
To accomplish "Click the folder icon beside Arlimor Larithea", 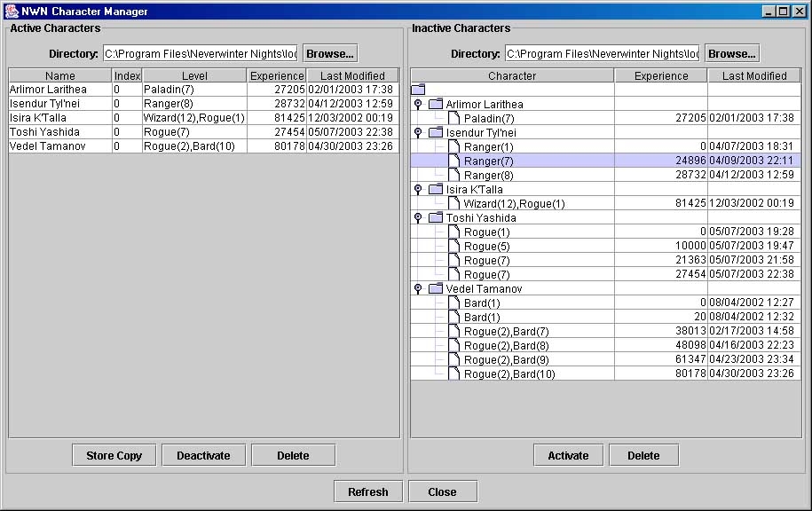I will tap(435, 105).
